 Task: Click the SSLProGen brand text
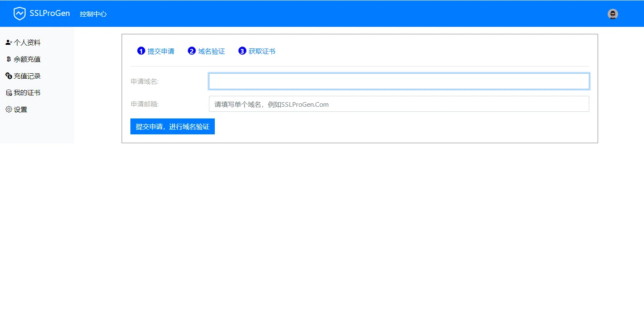coord(50,13)
